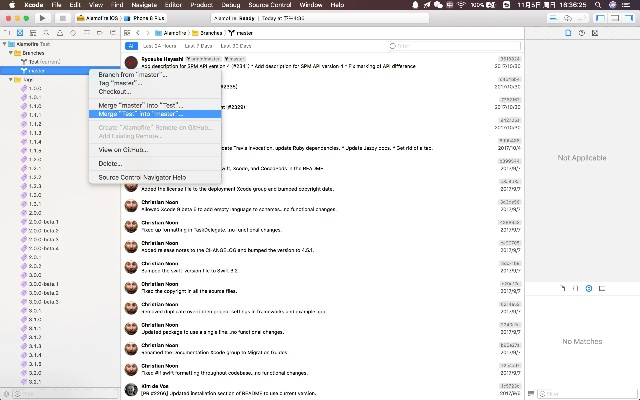The width and height of the screenshot is (640, 400).
Task: Open the Apple menu
Action: [12, 5]
